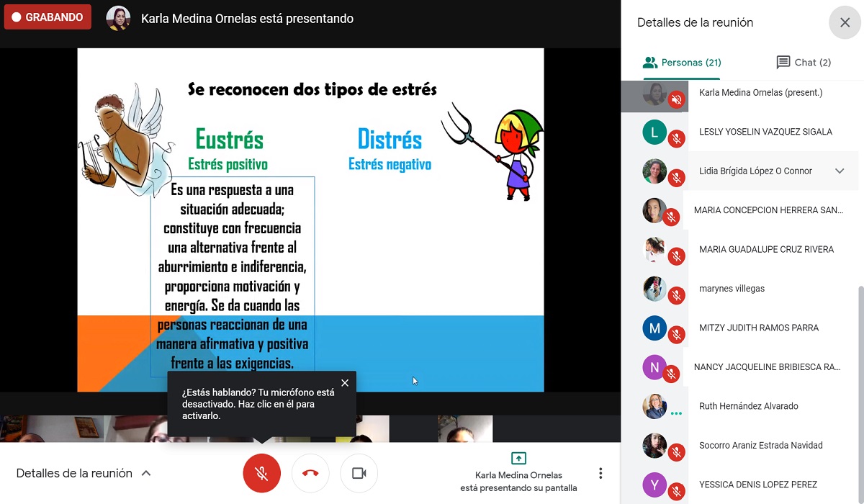Click the GRABANDO recording indicator
This screenshot has width=864, height=504.
pos(48,17)
